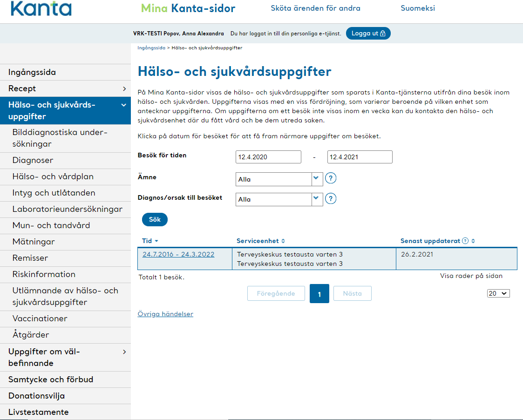The image size is (523, 420).
Task: Open help for Diagnos/orsak till besöket
Action: [331, 199]
